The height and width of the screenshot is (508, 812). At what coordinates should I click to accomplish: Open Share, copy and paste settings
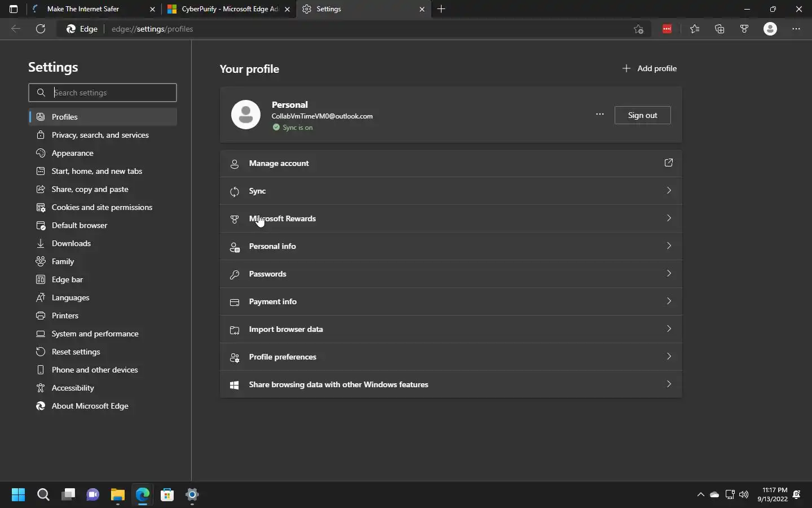[x=103, y=189]
